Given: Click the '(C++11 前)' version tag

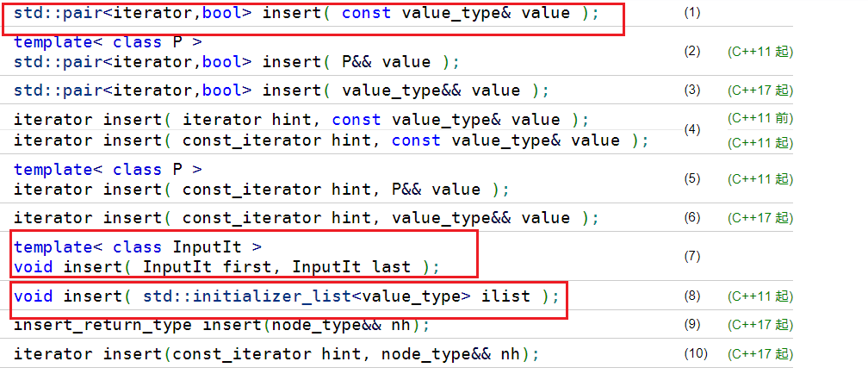Looking at the screenshot, I should click(760, 118).
